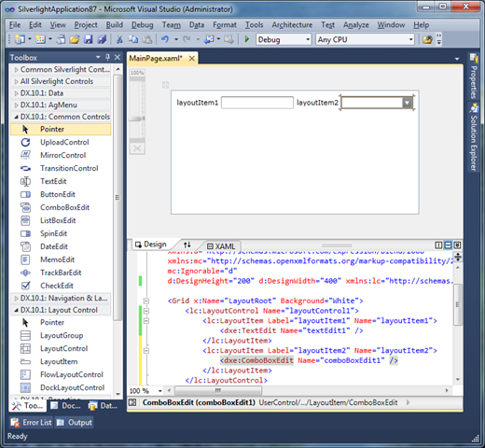Click the layoutItem1 text input field
The image size is (485, 448).
coord(257,103)
